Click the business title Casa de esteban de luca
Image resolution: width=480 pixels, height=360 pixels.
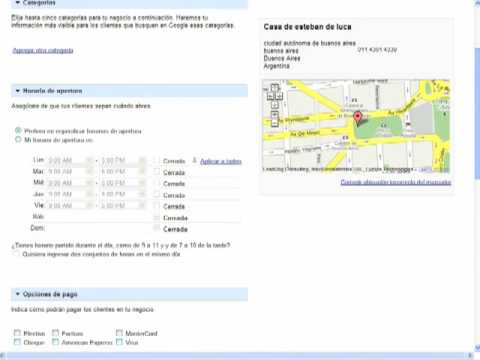307,27
